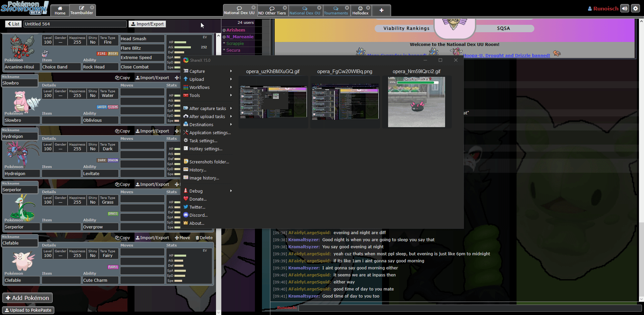Open Application settings in ShareX
The width and height of the screenshot is (644, 315).
pos(207,133)
